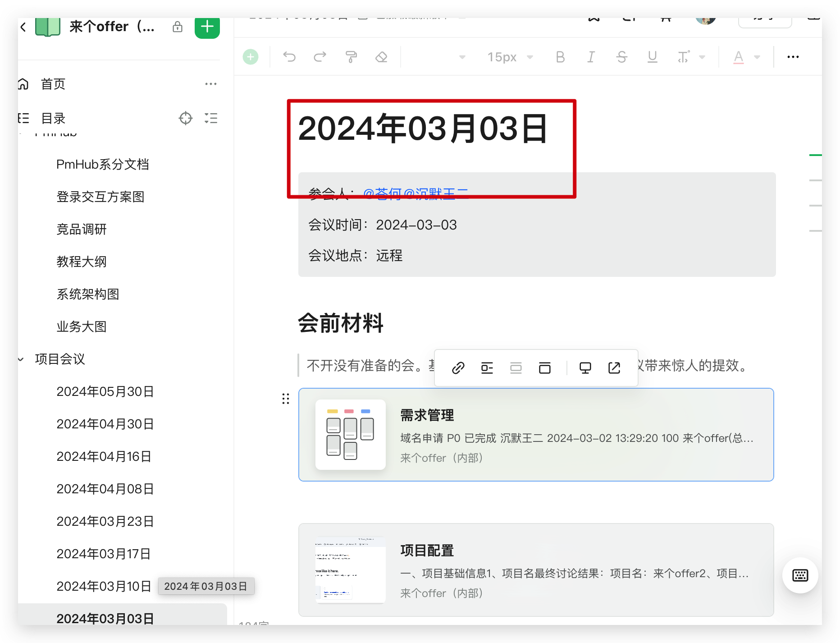Select the format painter tool

pos(351,57)
